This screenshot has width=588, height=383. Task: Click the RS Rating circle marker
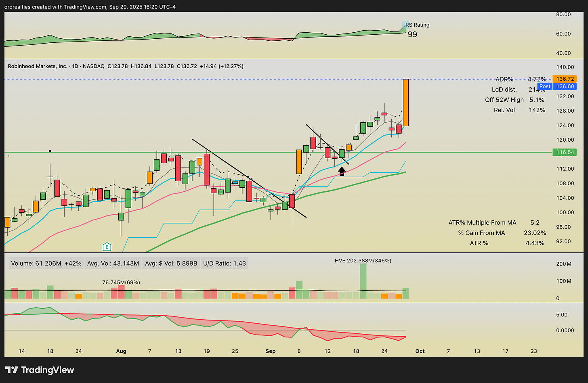405,25
